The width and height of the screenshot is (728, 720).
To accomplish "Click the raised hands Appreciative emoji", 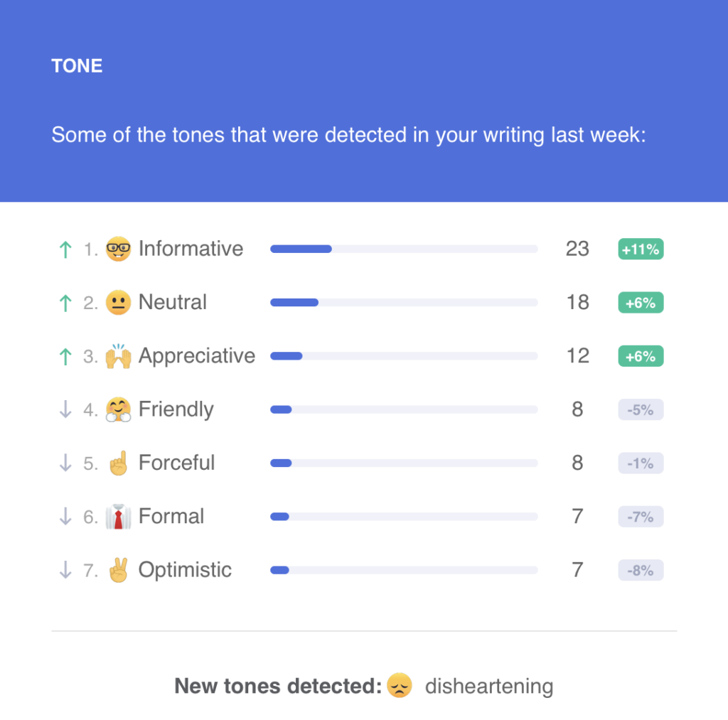I will click(118, 356).
